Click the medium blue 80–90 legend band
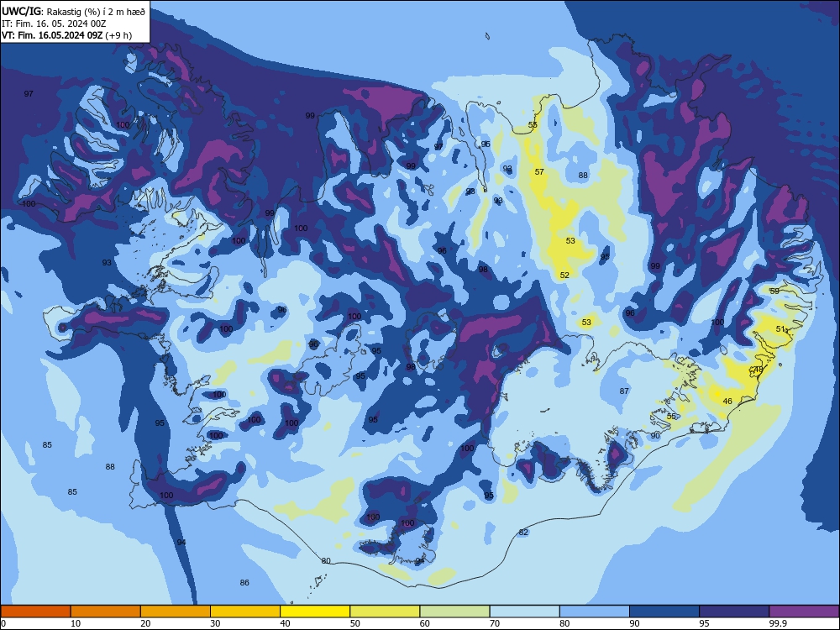 click(x=595, y=612)
